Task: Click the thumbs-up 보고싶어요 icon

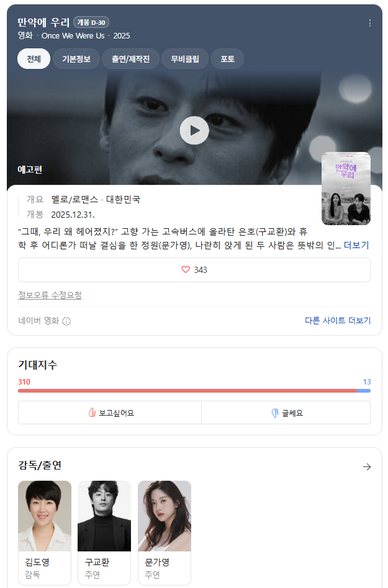Action: tap(93, 413)
